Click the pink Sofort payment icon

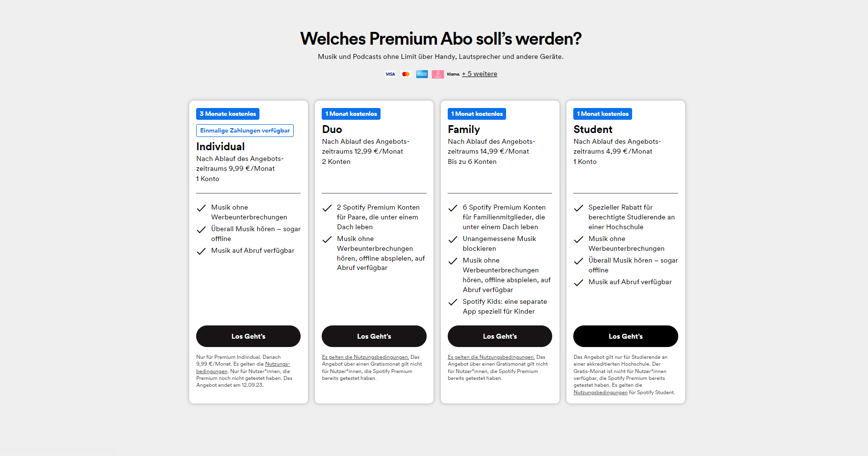point(437,74)
